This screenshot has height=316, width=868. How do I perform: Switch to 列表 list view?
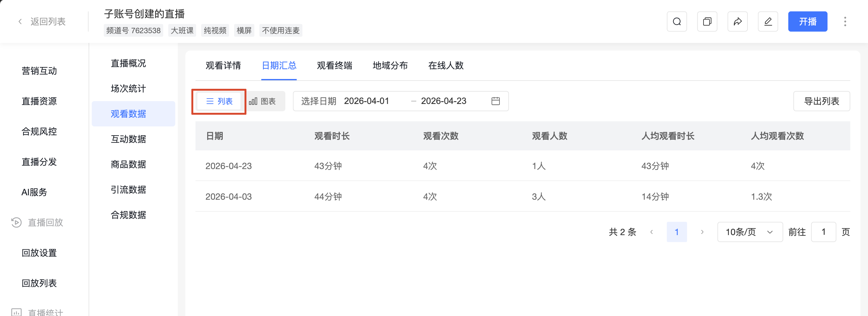click(x=219, y=101)
